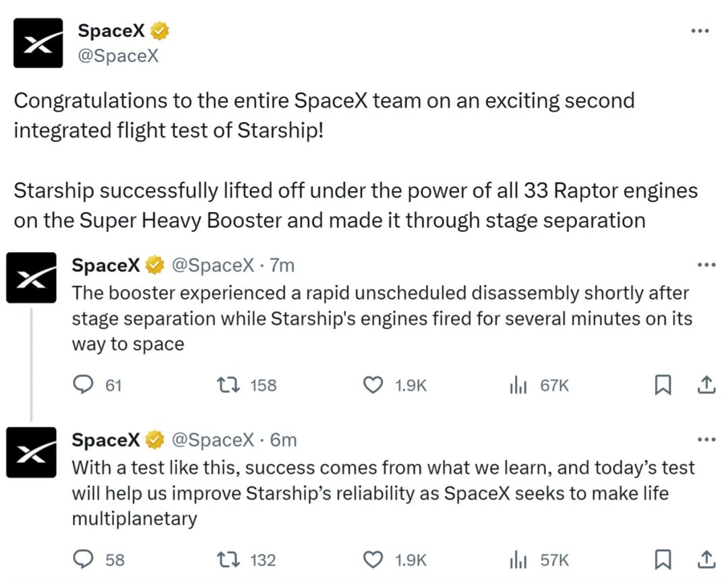
Task: Open more options on the 6m tweet
Action: tap(706, 440)
